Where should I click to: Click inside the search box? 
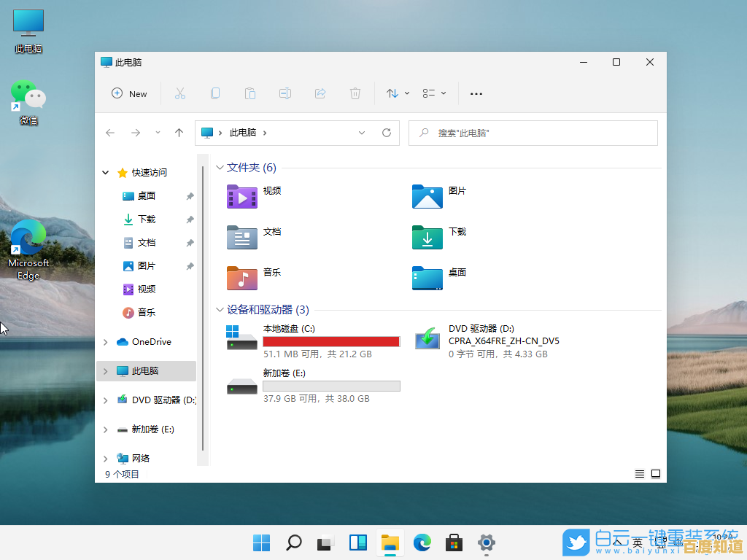tap(533, 133)
